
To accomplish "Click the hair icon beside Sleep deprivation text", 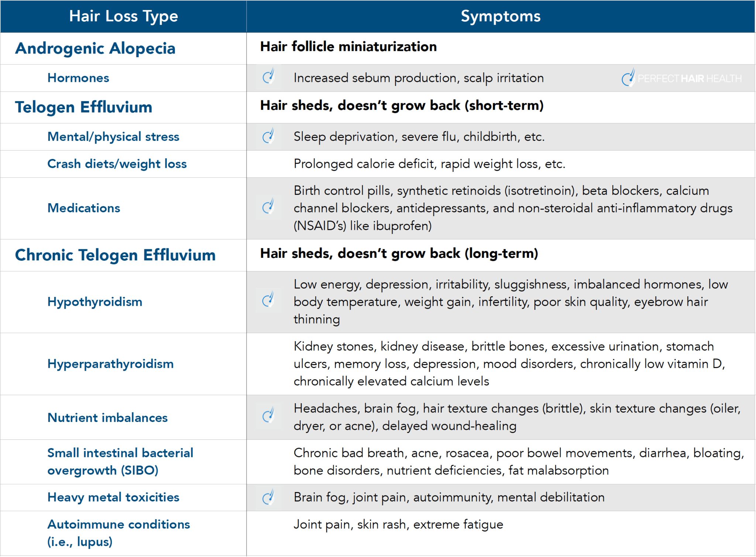I will (x=269, y=136).
